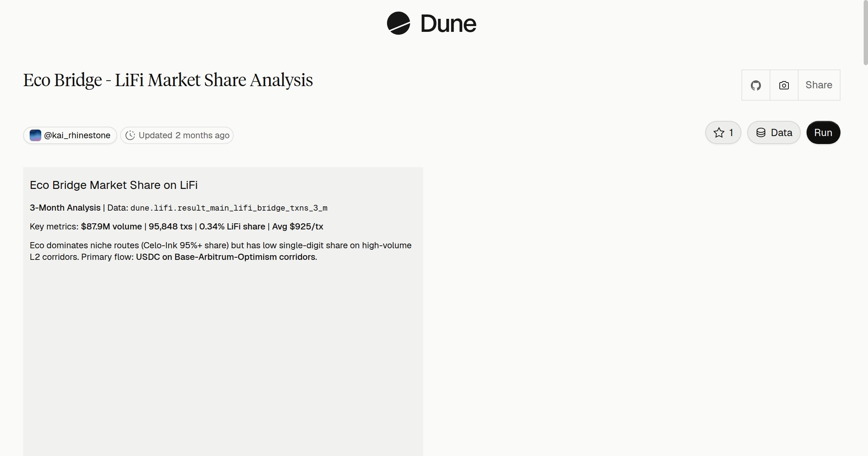
Task: Click the camera screenshot icon
Action: pyautogui.click(x=784, y=85)
